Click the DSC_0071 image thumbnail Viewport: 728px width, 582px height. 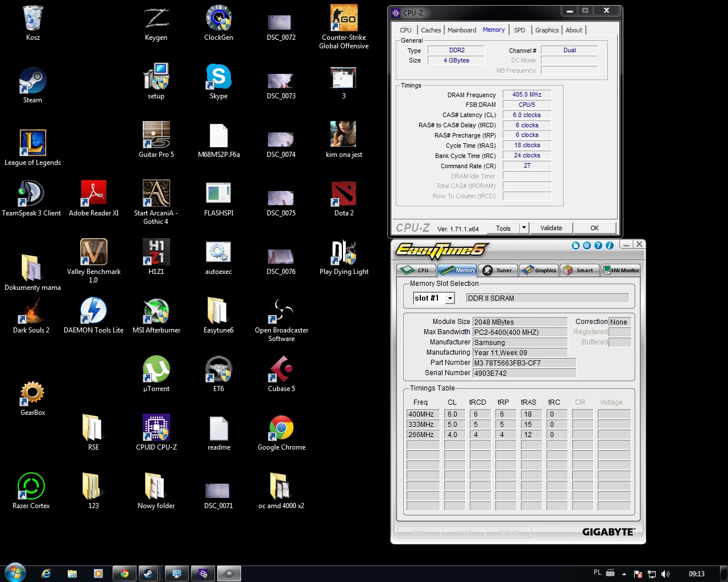pyautogui.click(x=218, y=492)
